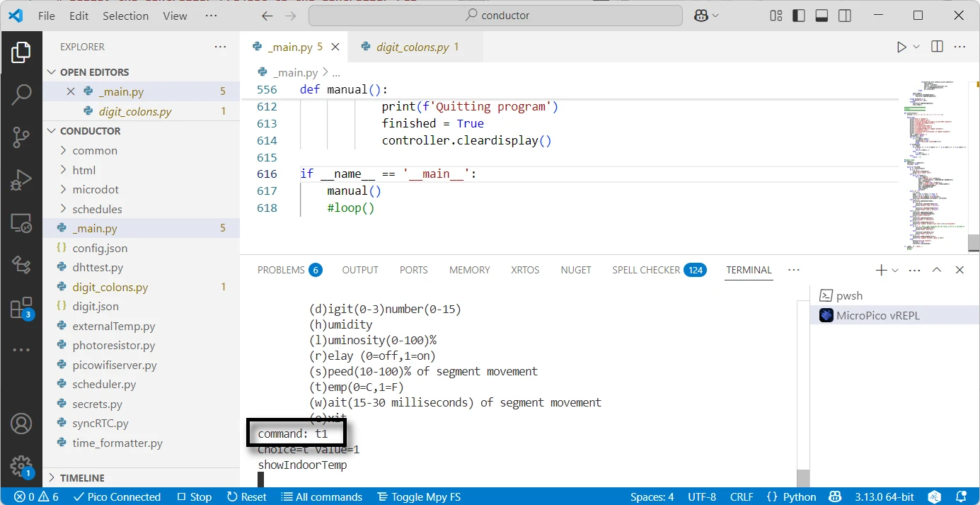
Task: Open the View menu
Action: pyautogui.click(x=175, y=16)
